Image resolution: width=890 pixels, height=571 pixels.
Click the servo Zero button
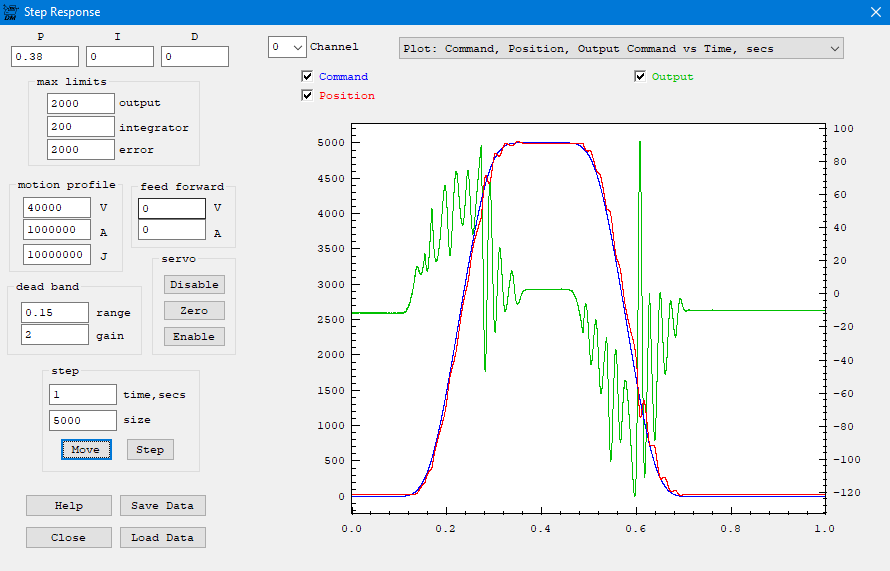(194, 311)
